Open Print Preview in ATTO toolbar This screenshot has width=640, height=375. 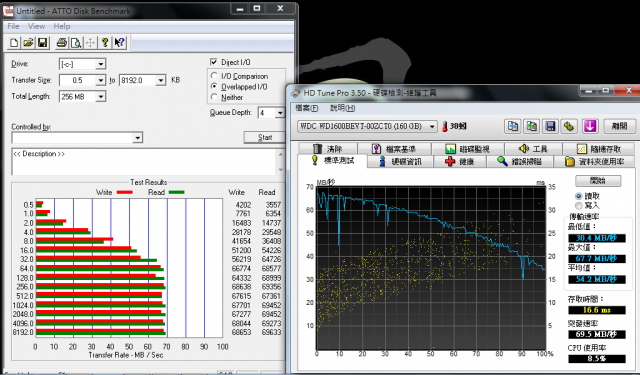click(76, 42)
